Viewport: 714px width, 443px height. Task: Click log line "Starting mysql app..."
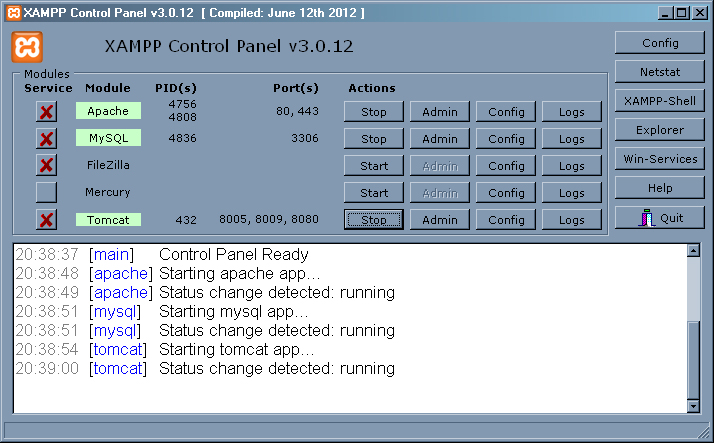pos(234,312)
